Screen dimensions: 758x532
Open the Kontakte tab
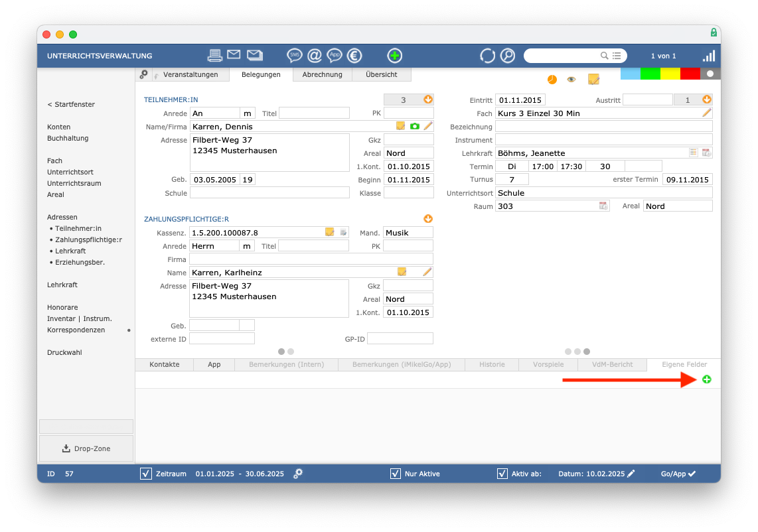point(165,364)
